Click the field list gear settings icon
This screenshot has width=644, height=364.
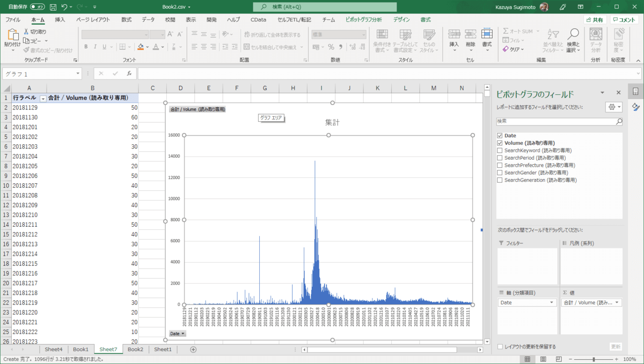[612, 107]
